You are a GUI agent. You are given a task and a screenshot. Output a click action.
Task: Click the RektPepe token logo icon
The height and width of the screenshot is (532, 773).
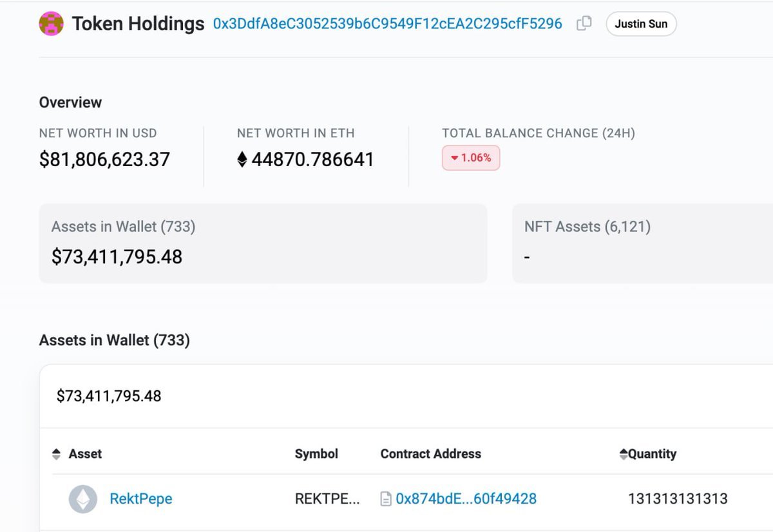click(x=83, y=499)
